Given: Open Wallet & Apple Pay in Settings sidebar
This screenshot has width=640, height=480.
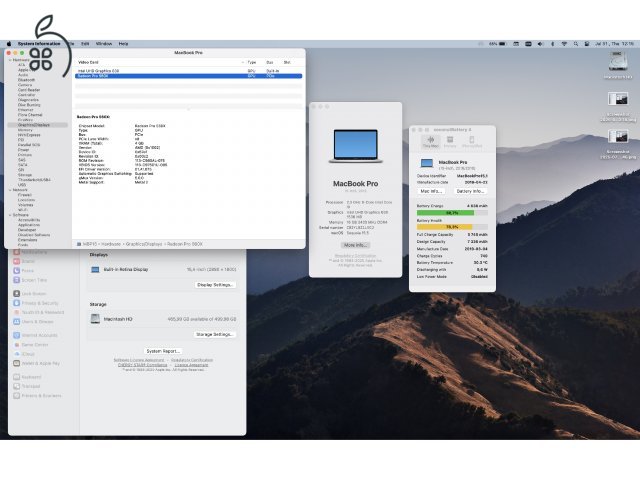Looking at the screenshot, I should (x=36, y=363).
